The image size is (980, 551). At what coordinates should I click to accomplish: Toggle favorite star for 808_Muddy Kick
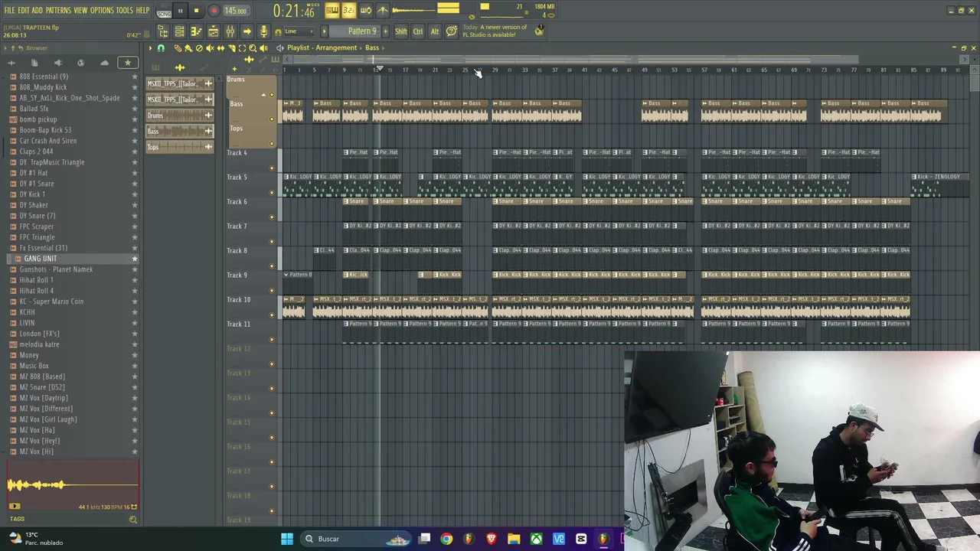(135, 87)
